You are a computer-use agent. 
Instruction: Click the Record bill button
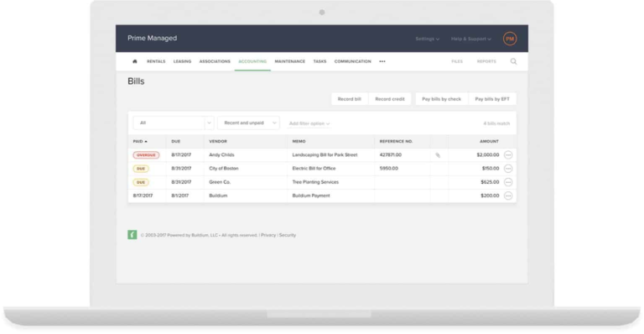[x=350, y=99]
